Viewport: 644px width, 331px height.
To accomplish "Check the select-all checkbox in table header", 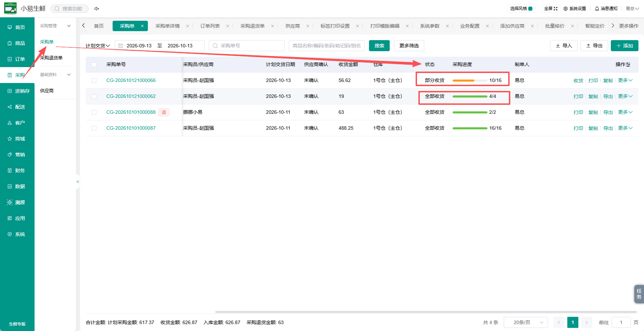I will click(94, 65).
